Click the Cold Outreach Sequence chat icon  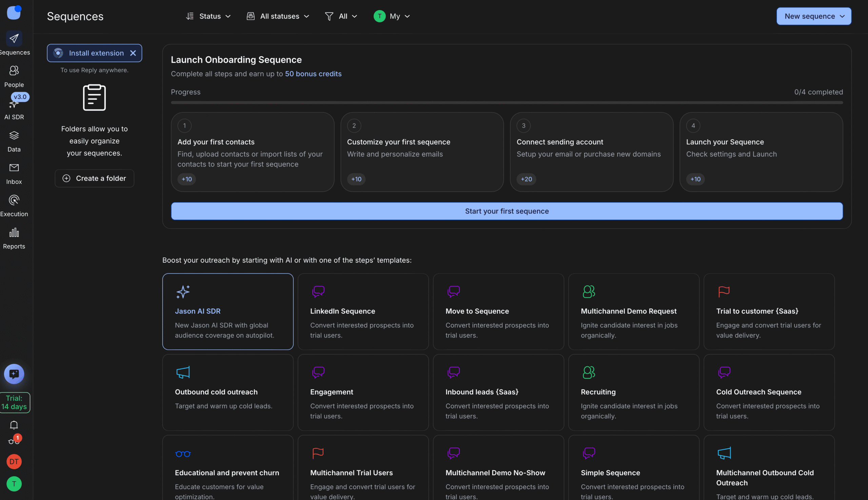click(x=724, y=372)
